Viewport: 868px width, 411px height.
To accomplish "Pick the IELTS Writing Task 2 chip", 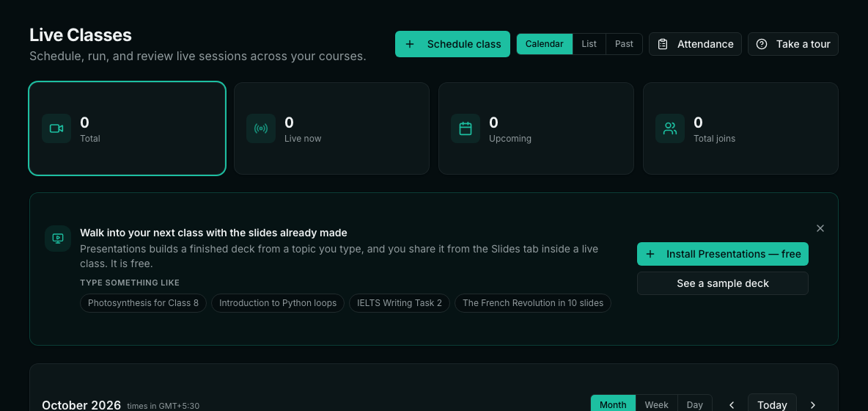I will pyautogui.click(x=400, y=303).
